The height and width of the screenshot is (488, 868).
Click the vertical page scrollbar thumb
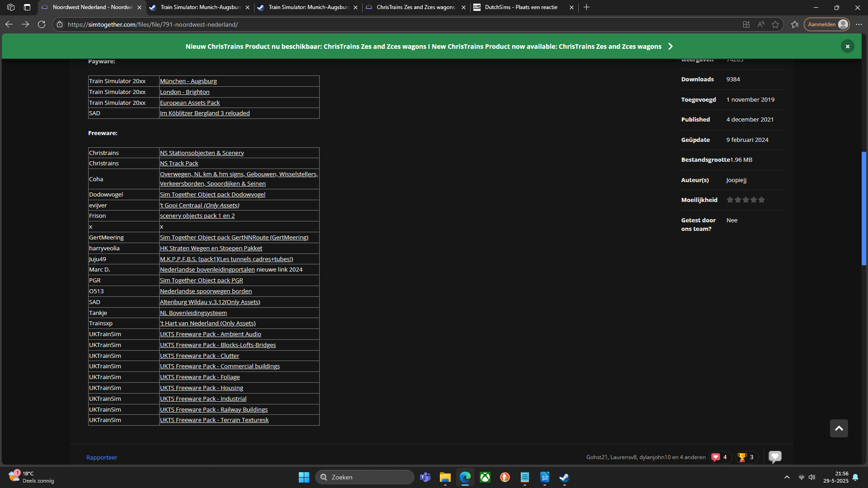863,208
